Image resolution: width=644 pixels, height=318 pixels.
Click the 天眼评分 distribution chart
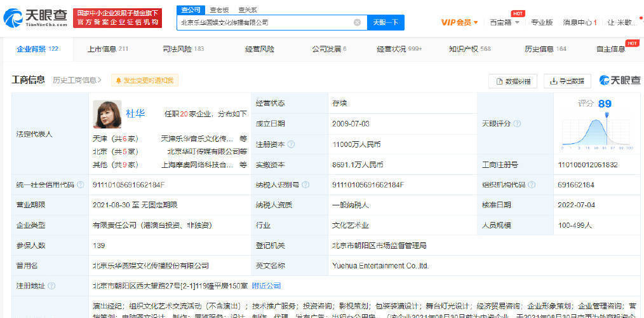(598, 130)
